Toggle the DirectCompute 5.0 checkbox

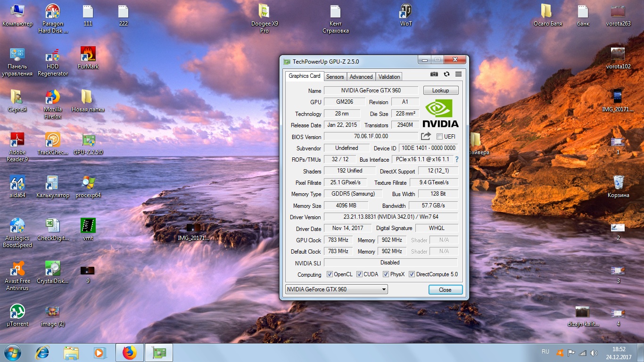click(x=412, y=274)
